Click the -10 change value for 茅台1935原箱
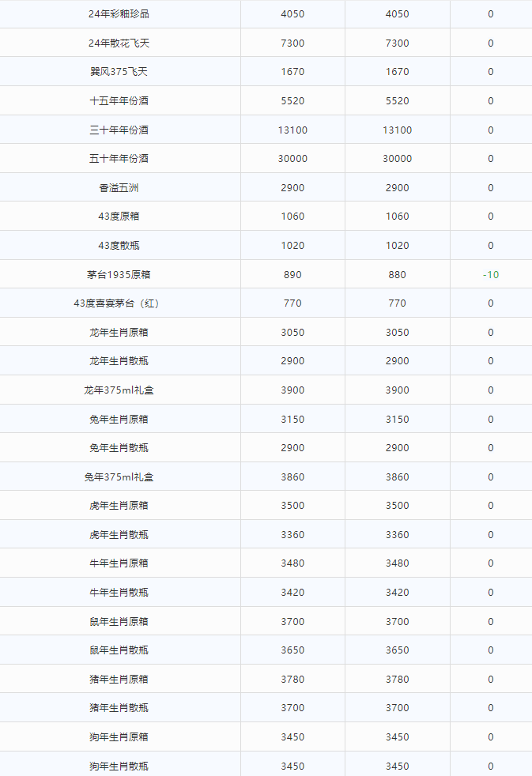532x776 pixels. coord(491,275)
